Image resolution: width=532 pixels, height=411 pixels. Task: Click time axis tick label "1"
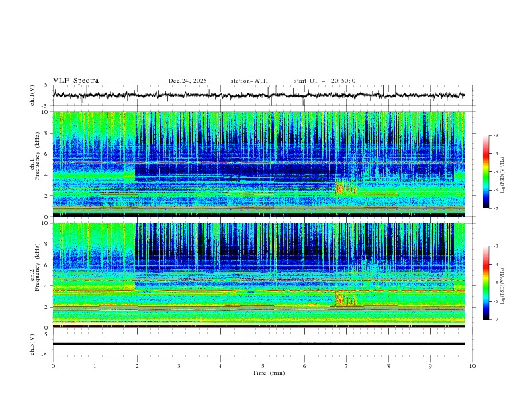click(x=95, y=366)
